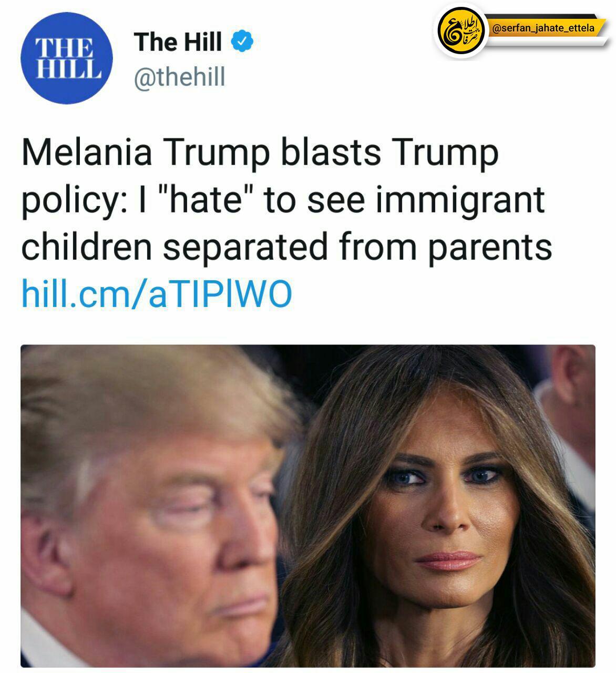This screenshot has height=673, width=616.
Task: Follow the hill.cm/aTIPIWO link
Action: [x=157, y=293]
